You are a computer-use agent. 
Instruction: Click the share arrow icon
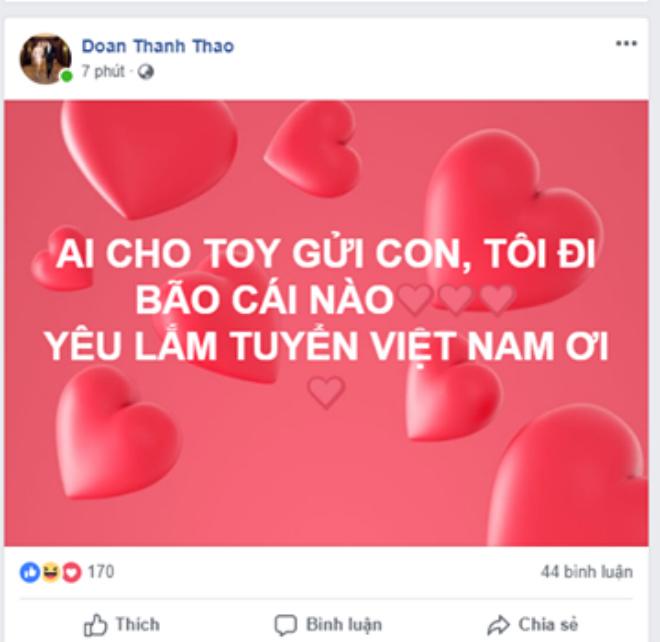pos(498,625)
